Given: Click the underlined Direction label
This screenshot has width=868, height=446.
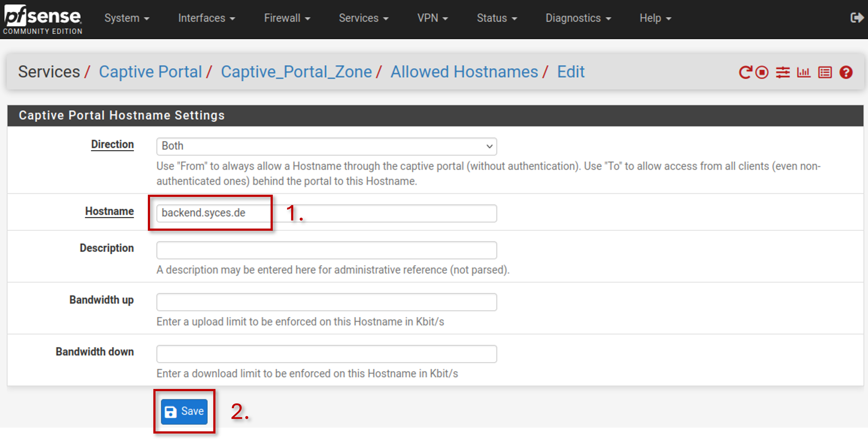Looking at the screenshot, I should tap(112, 144).
